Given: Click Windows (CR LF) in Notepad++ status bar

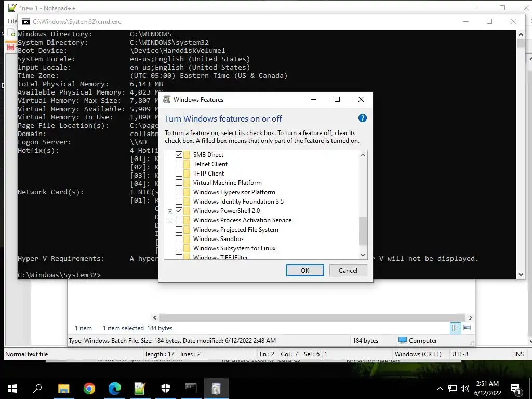Looking at the screenshot, I should pyautogui.click(x=418, y=354).
